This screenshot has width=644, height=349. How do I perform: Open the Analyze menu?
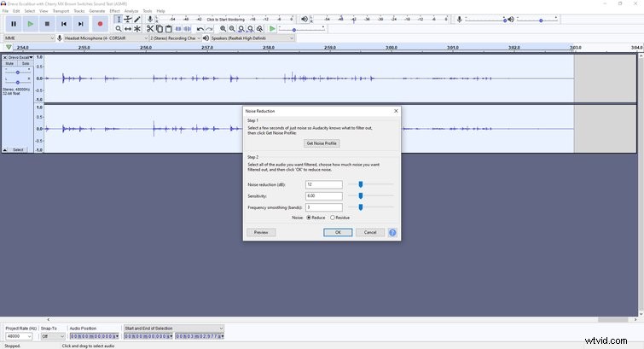coord(131,11)
